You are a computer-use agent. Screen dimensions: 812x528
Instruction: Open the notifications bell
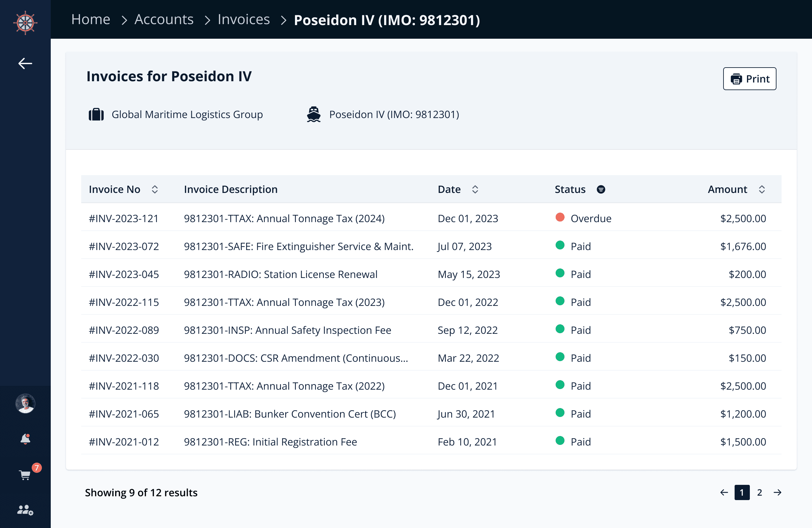coord(25,439)
